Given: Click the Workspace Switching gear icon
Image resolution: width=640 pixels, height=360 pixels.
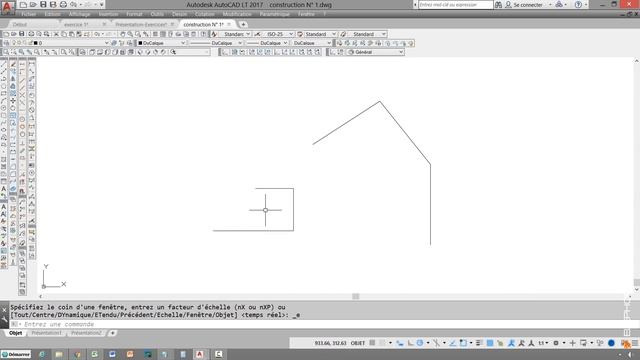Looking at the screenshot, I should tap(556, 343).
